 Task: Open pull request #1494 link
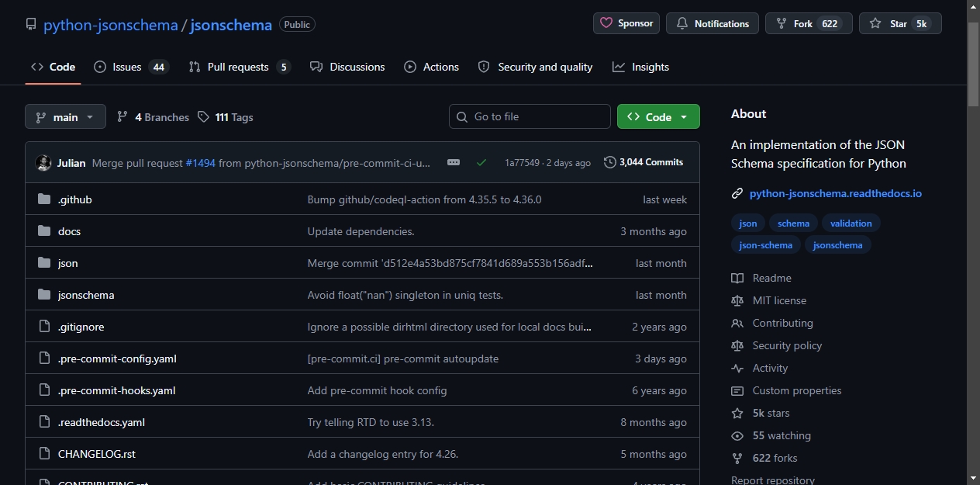pos(201,163)
